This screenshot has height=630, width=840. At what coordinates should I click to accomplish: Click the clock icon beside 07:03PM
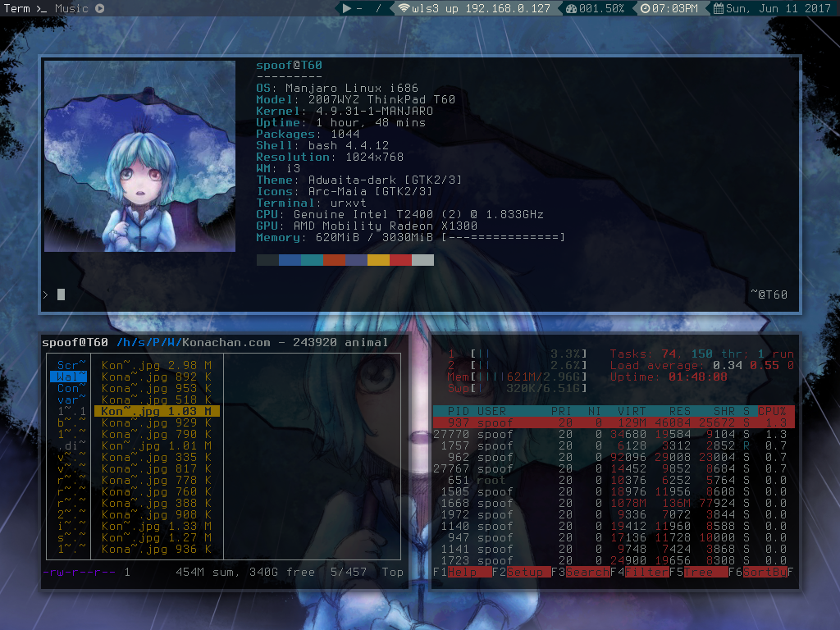[646, 8]
